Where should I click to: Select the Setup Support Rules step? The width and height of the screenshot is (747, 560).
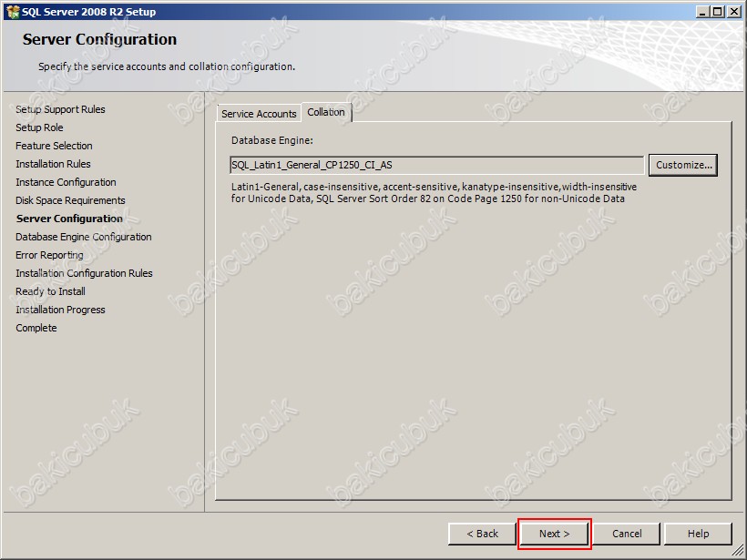60,109
